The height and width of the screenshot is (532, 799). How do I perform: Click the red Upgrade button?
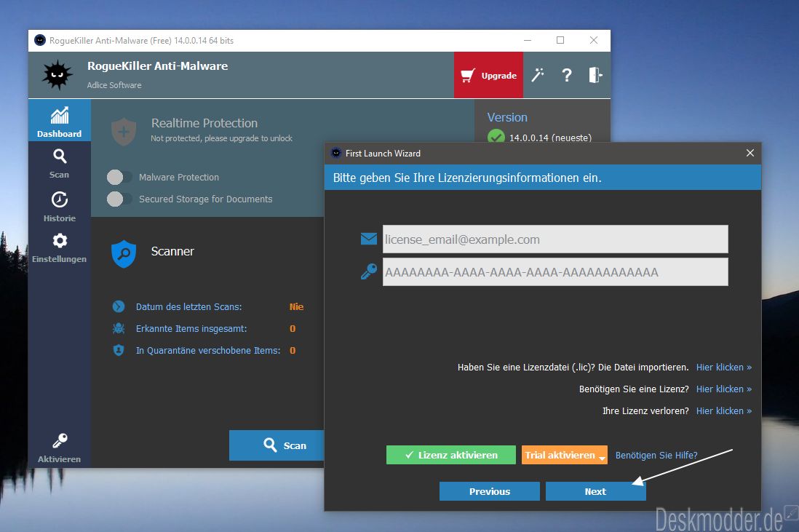pyautogui.click(x=488, y=75)
